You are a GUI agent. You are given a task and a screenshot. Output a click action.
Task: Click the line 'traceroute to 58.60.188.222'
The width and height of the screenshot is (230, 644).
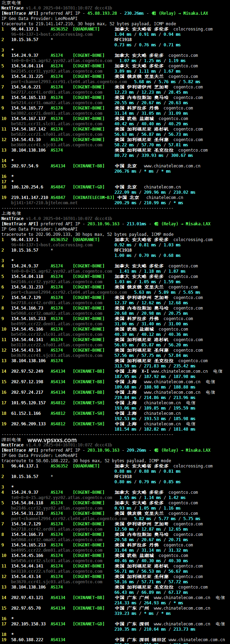click(x=86, y=460)
